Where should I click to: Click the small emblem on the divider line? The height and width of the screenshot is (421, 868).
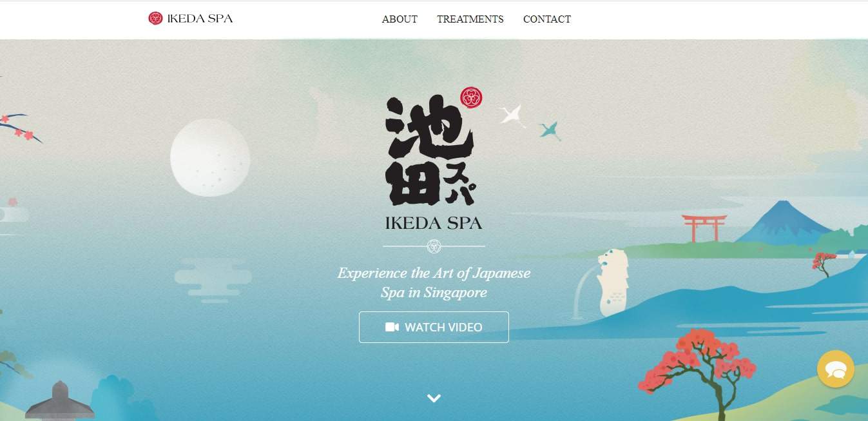pos(434,246)
